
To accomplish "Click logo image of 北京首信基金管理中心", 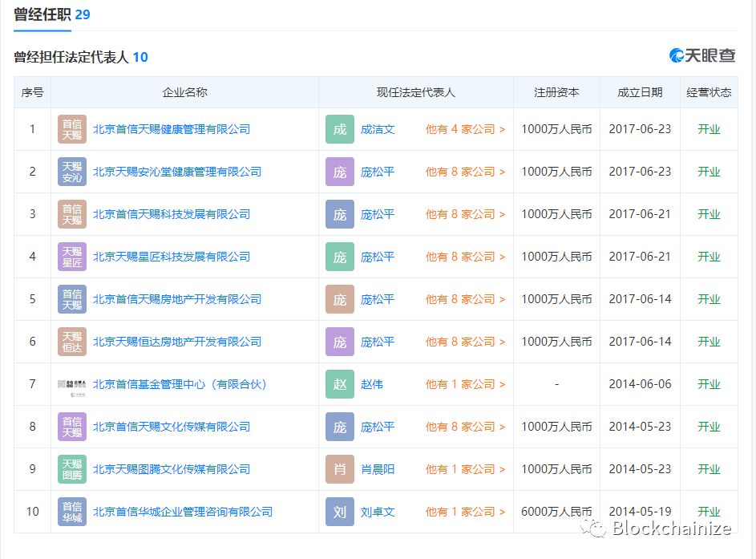I will tap(72, 384).
